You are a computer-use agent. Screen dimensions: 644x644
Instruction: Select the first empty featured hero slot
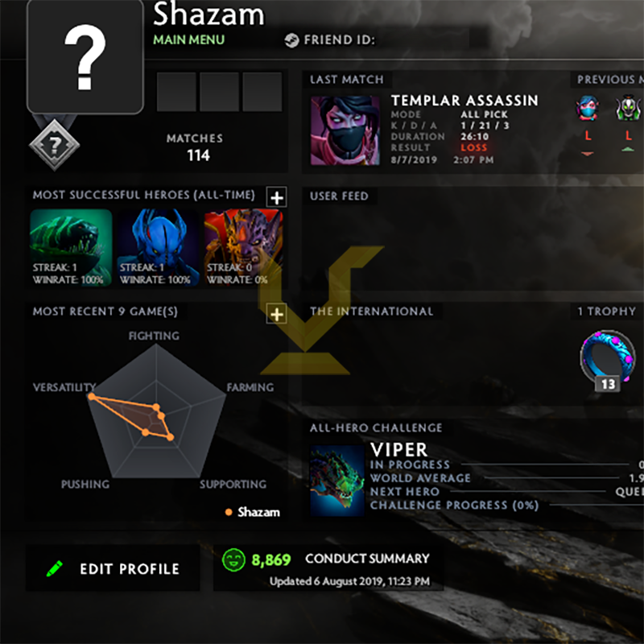click(x=176, y=92)
